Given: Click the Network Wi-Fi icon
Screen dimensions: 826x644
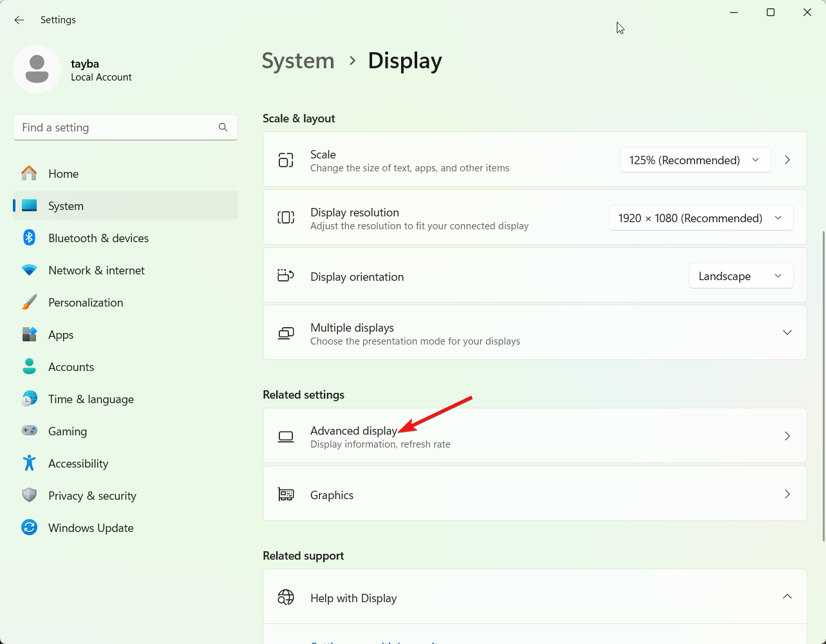Looking at the screenshot, I should click(x=29, y=270).
